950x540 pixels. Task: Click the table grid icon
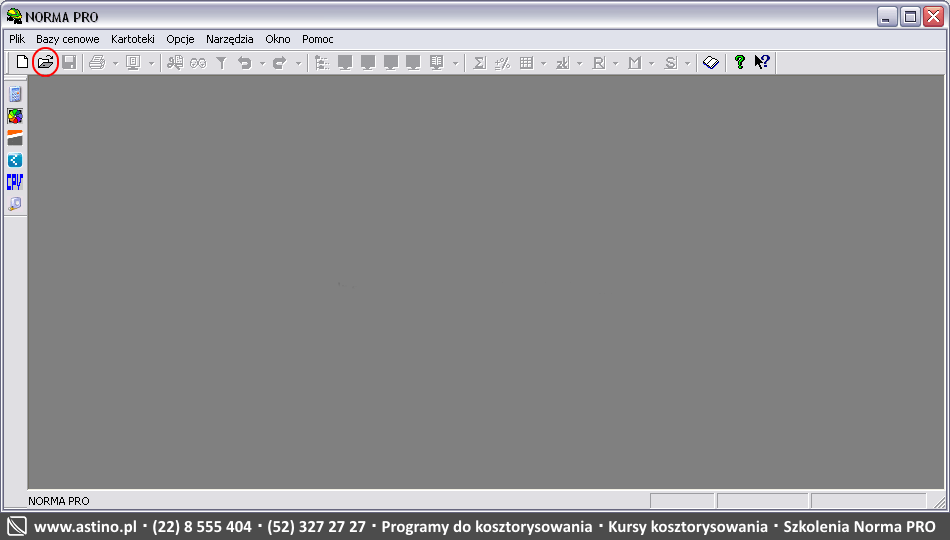[526, 62]
